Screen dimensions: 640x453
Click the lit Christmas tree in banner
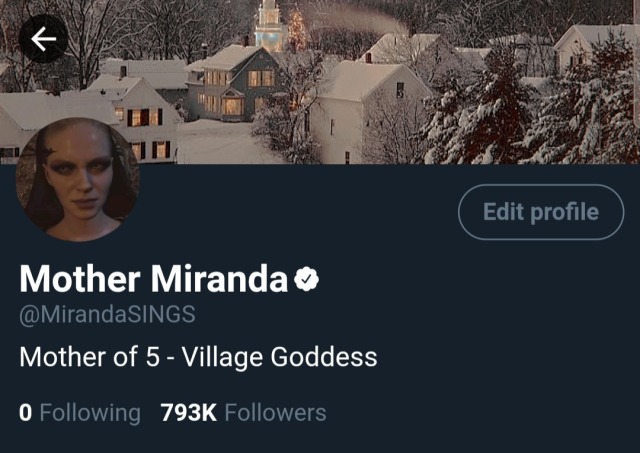point(297,29)
